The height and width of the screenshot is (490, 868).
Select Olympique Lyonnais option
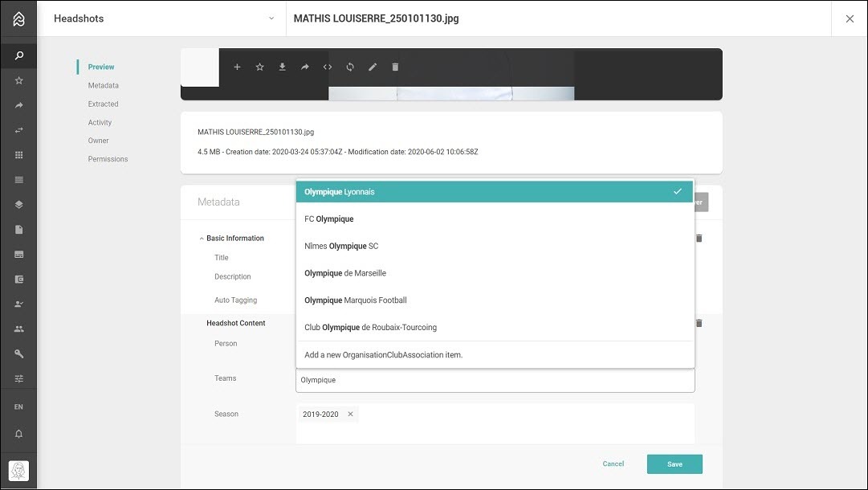coord(495,191)
